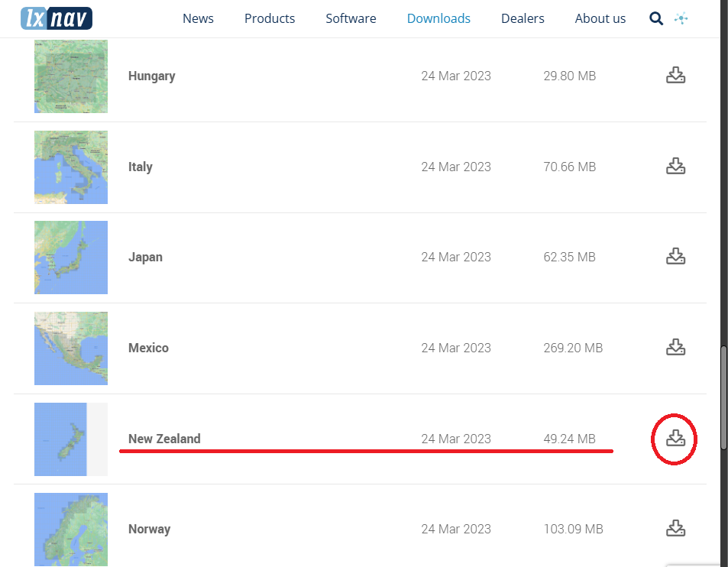Open the Dealers page
The height and width of the screenshot is (567, 728).
(x=523, y=18)
